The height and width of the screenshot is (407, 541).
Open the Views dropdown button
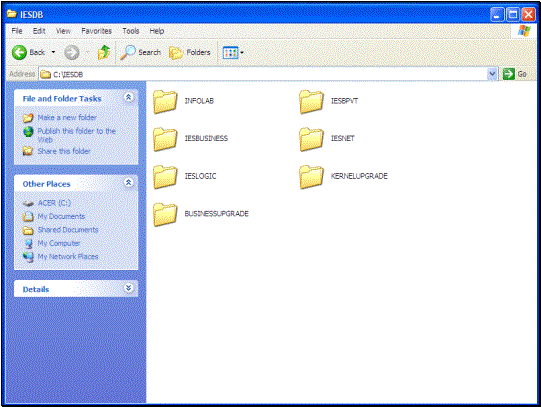point(233,52)
